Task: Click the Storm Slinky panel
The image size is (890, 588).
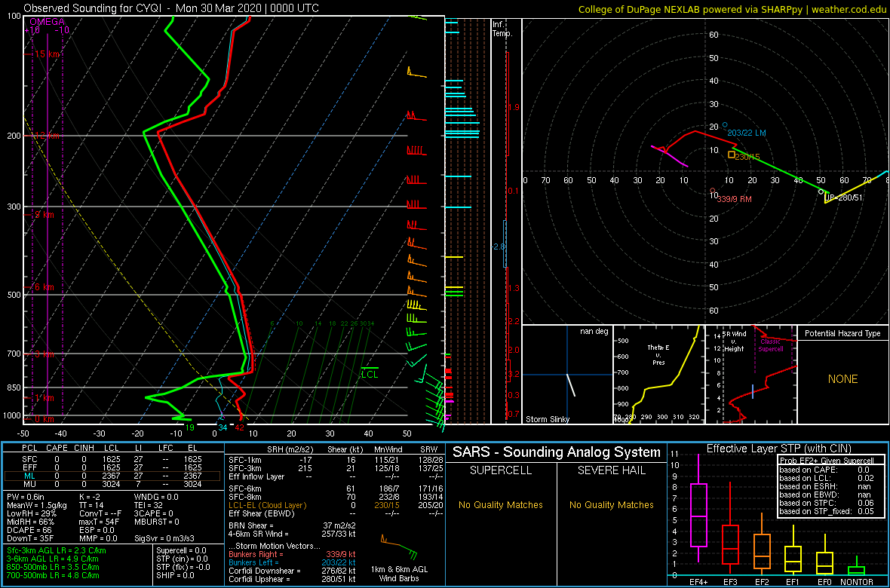Action: coord(567,375)
